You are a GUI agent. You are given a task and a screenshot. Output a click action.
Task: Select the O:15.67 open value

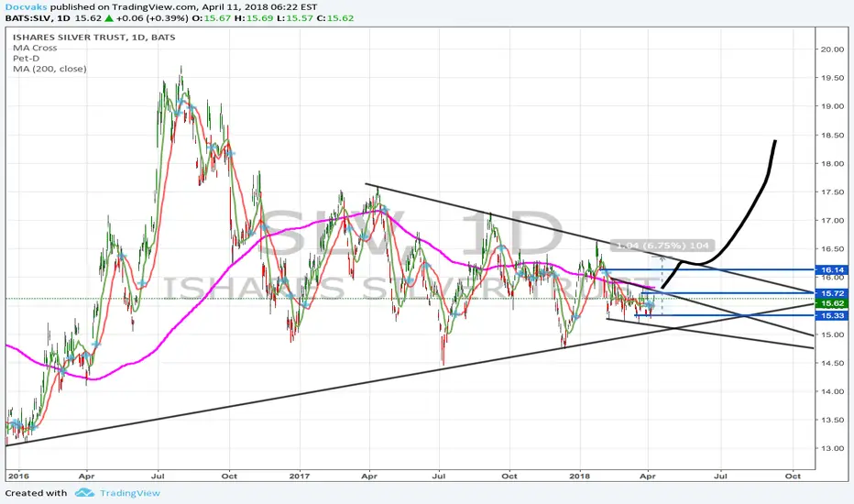210,18
